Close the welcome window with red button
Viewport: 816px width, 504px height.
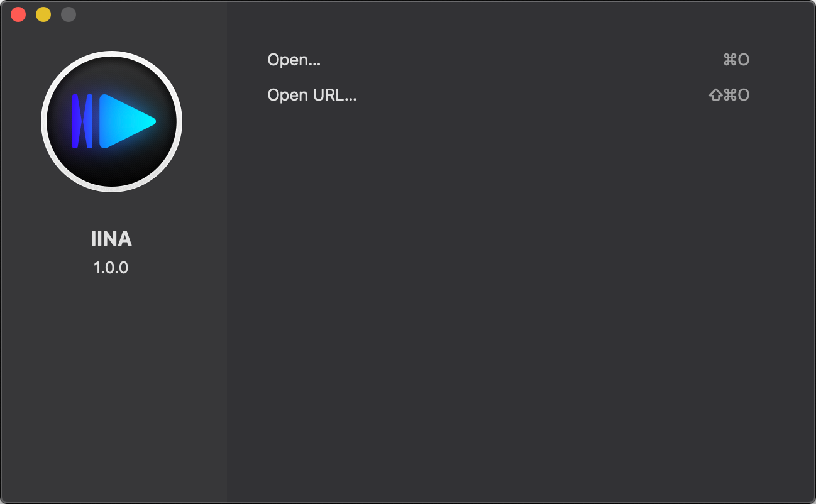pos(18,14)
